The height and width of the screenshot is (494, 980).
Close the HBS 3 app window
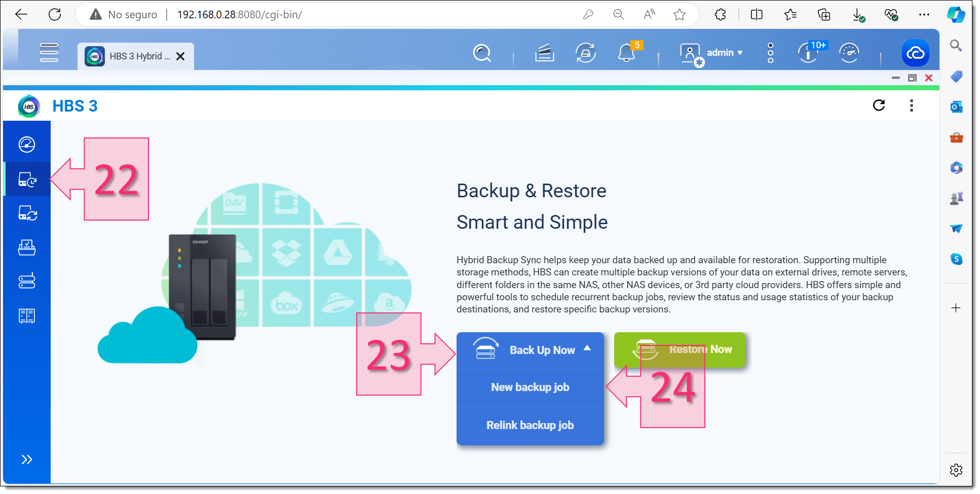click(929, 78)
